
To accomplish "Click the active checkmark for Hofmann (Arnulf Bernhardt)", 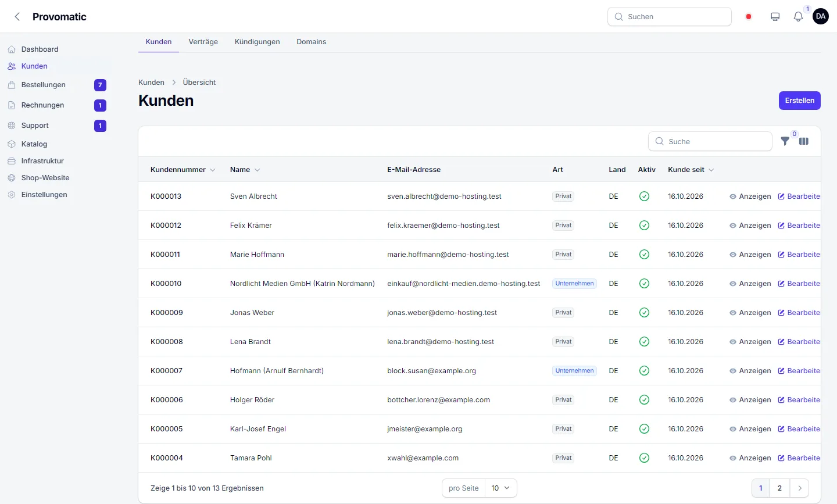I will pyautogui.click(x=644, y=371).
